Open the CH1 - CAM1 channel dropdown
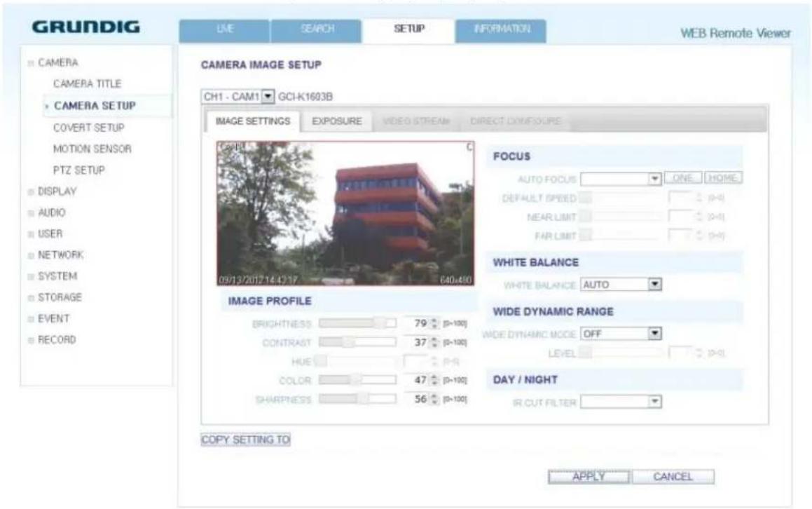Viewport: 812px width, 509px height. coord(238,97)
